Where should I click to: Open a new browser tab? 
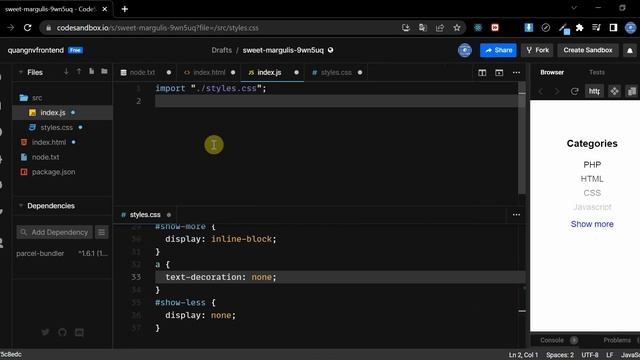(124, 9)
